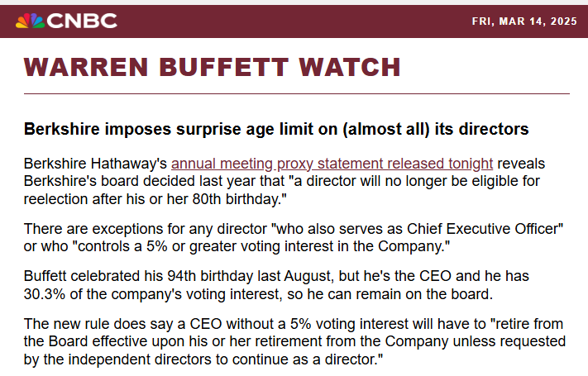
Task: Click the maroon header banner background
Action: pyautogui.click(x=294, y=21)
